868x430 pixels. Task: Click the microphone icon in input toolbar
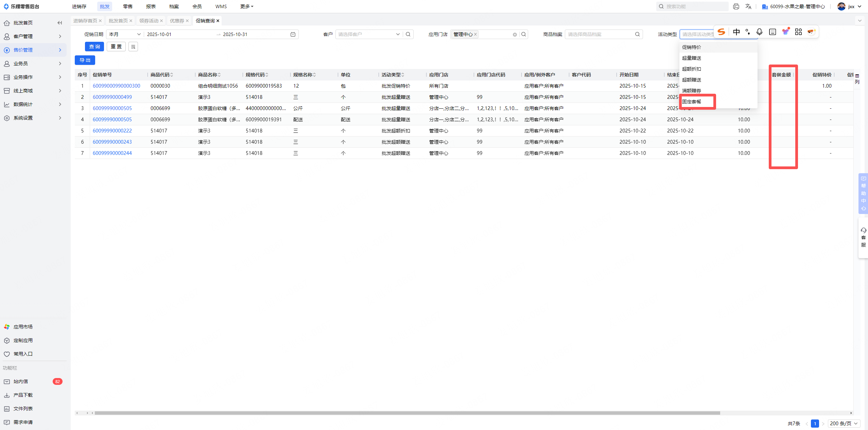759,32
